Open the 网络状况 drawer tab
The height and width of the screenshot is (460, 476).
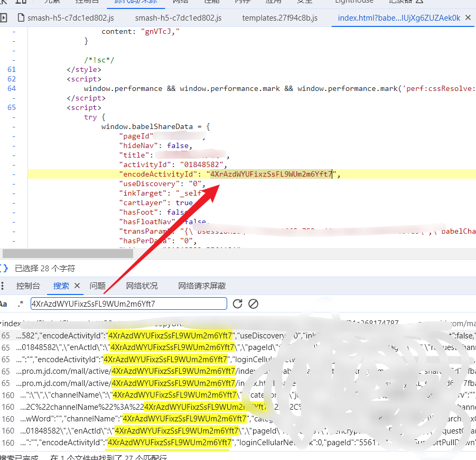142,286
